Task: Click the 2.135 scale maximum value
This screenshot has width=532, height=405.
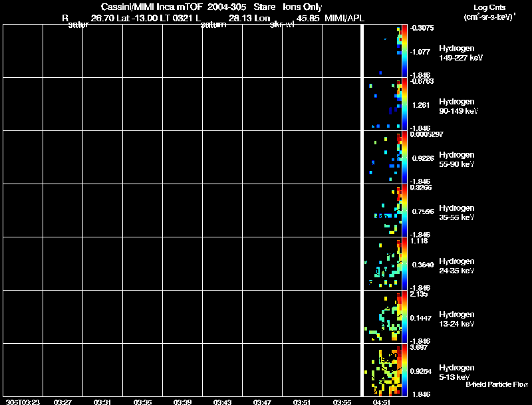Action: click(x=419, y=294)
